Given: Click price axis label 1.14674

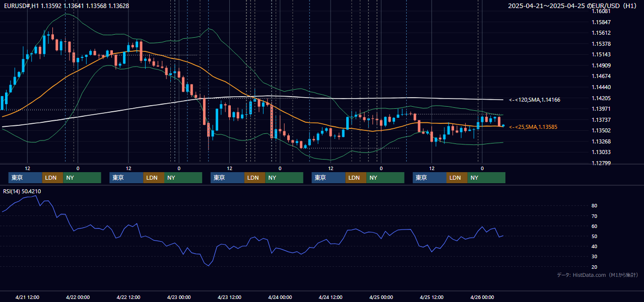Looking at the screenshot, I should pos(602,76).
